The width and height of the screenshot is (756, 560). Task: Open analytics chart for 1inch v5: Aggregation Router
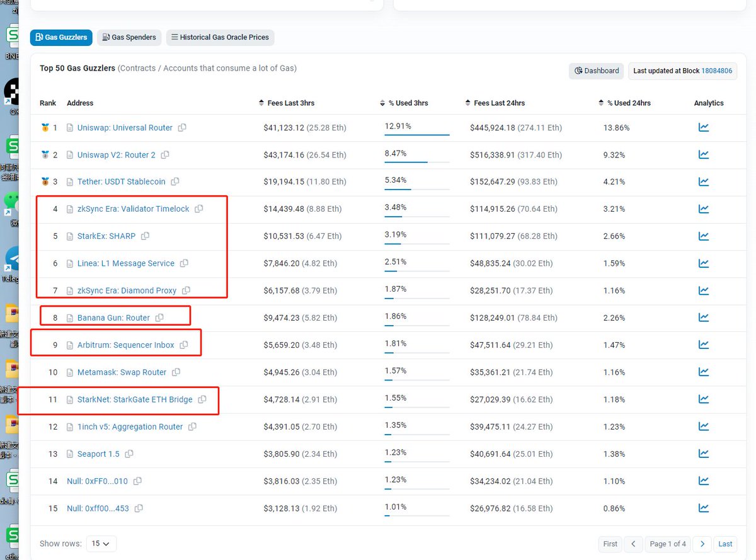click(704, 426)
